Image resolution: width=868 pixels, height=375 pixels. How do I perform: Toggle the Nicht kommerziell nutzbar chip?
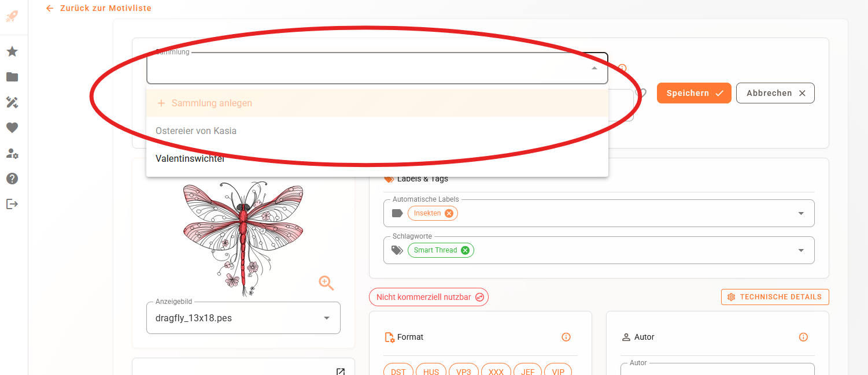click(x=429, y=297)
